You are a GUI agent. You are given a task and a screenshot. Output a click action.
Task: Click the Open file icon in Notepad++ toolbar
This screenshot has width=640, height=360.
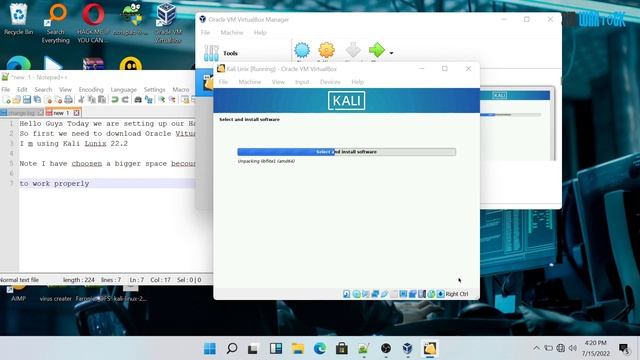click(x=17, y=100)
